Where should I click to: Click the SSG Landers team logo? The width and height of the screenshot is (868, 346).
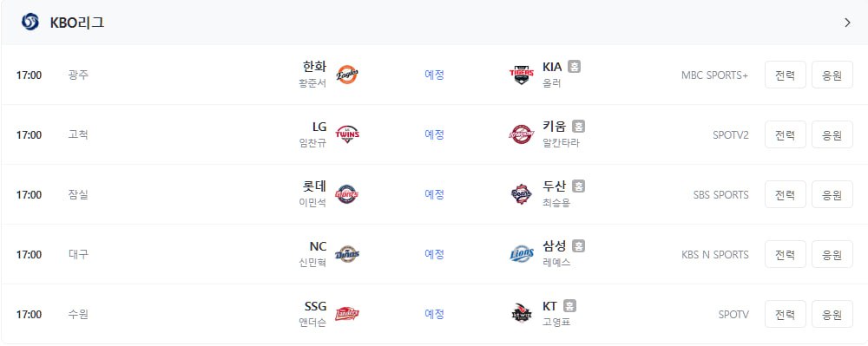(347, 314)
